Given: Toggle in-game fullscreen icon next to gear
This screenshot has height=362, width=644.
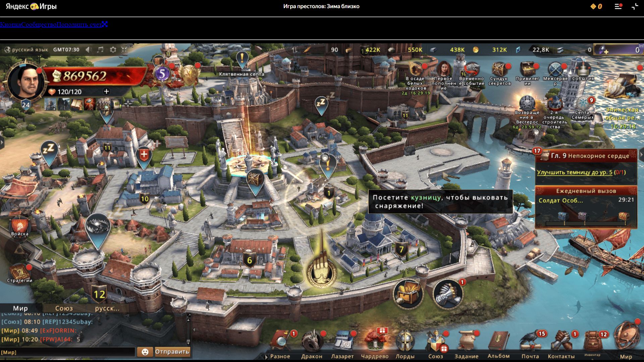Looking at the screenshot, I should [x=124, y=50].
